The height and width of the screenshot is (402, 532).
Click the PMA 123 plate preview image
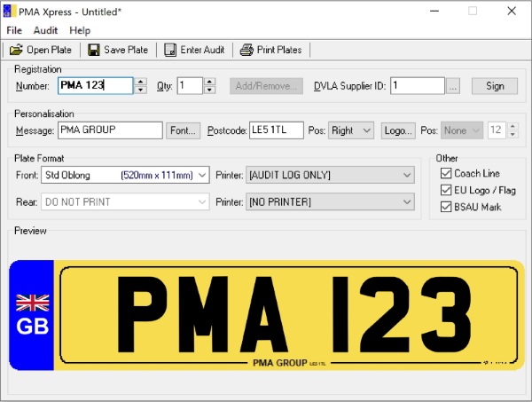[267, 315]
